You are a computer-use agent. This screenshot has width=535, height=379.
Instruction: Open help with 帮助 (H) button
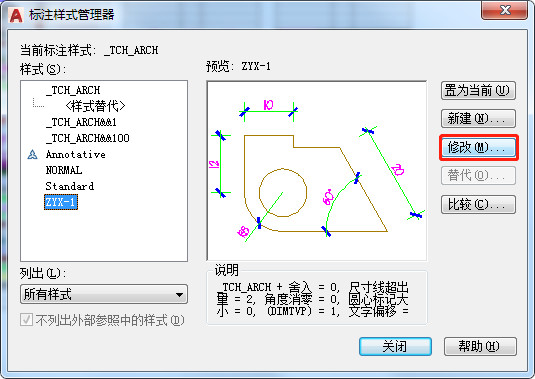tap(480, 347)
